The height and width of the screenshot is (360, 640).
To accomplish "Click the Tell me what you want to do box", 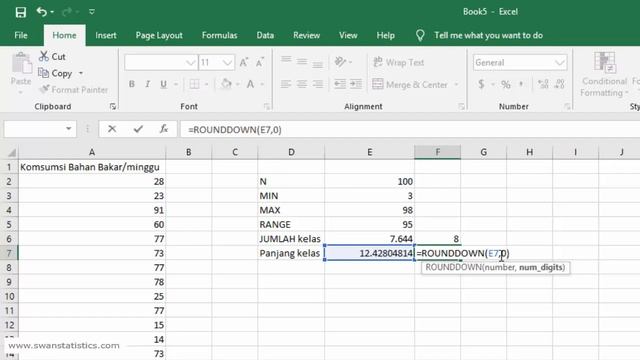I will pyautogui.click(x=488, y=36).
